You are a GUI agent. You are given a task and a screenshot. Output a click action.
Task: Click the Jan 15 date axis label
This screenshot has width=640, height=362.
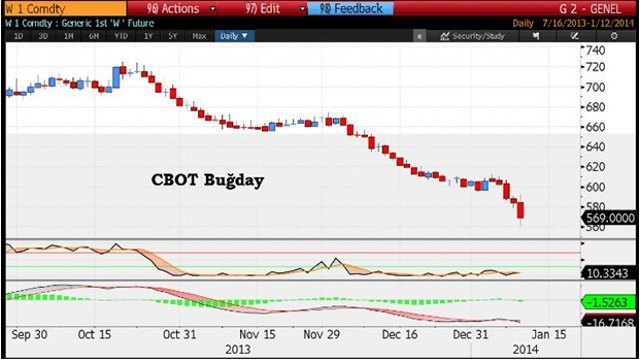(x=549, y=335)
